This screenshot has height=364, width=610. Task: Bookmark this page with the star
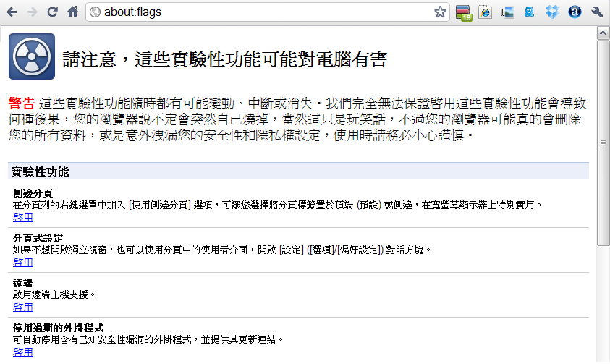[x=440, y=12]
